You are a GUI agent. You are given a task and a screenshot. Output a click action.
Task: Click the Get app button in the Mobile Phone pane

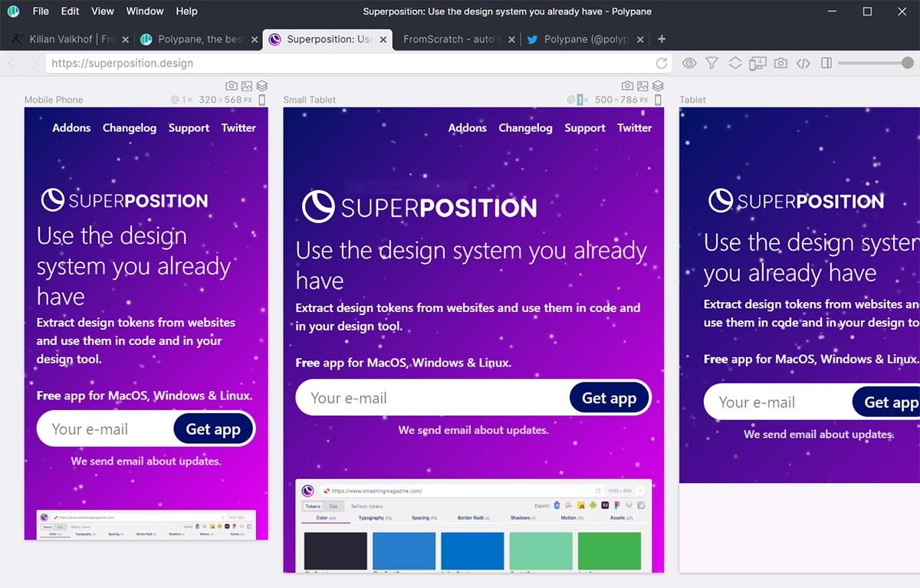point(213,429)
